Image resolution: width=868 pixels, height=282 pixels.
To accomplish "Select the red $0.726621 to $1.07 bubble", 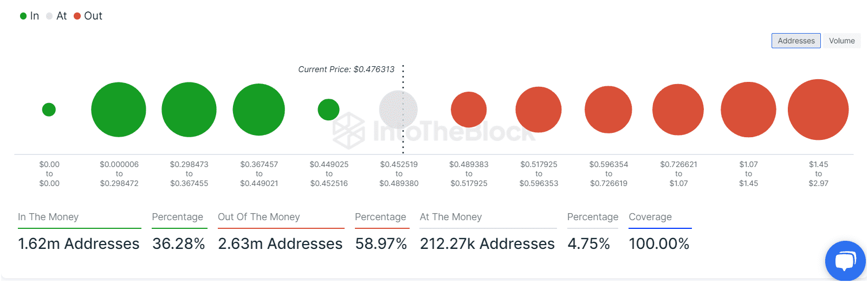I will click(678, 110).
